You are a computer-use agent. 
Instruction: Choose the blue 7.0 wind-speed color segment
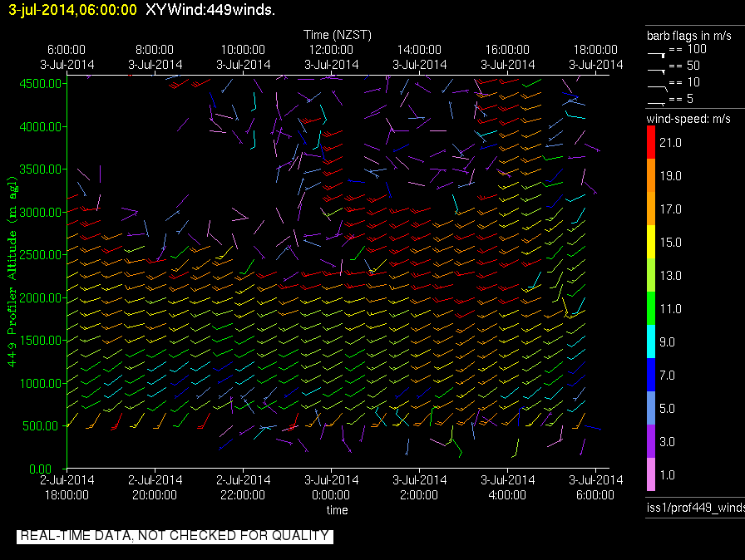click(x=651, y=376)
